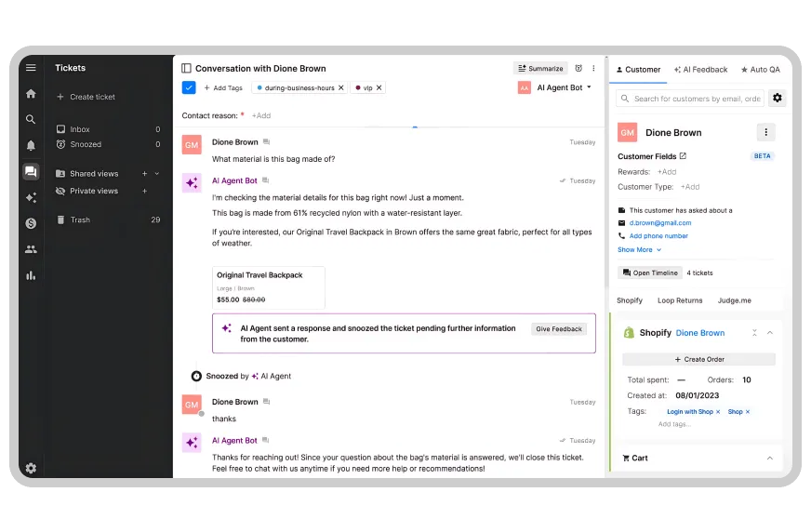
Task: Open the Customers people icon
Action: coord(31,249)
